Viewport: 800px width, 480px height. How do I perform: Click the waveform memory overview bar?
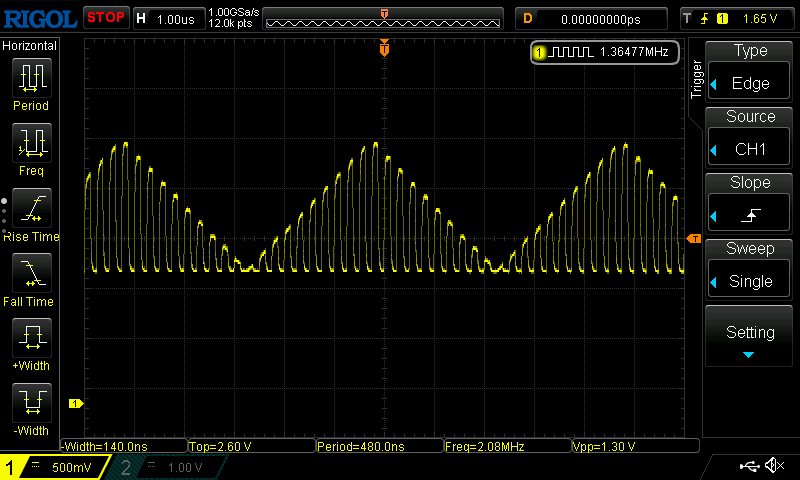point(383,20)
